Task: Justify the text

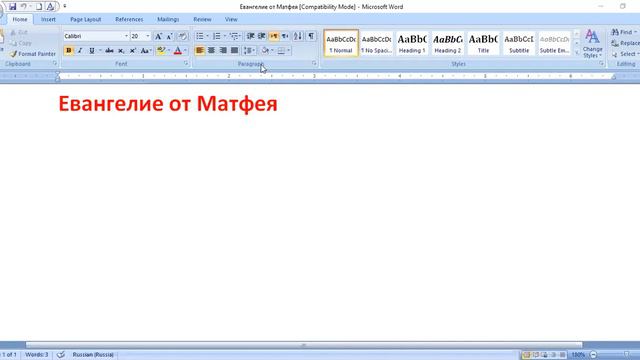Action: pyautogui.click(x=234, y=51)
